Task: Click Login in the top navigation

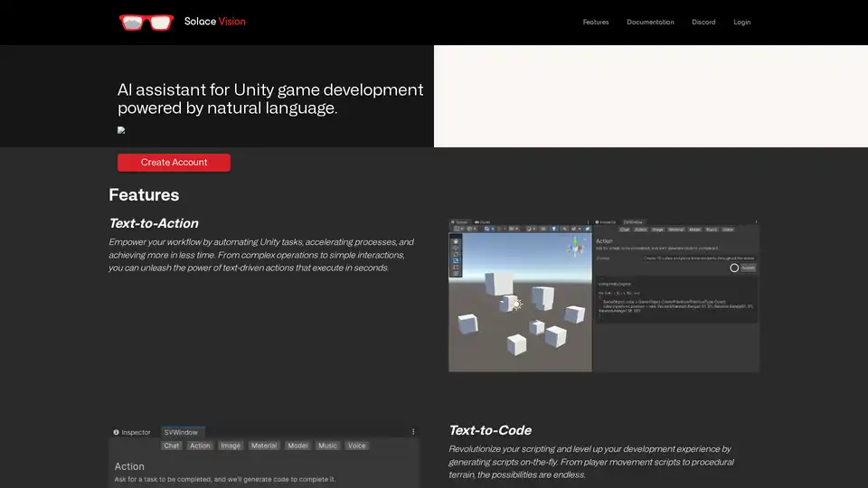Action: click(x=741, y=22)
